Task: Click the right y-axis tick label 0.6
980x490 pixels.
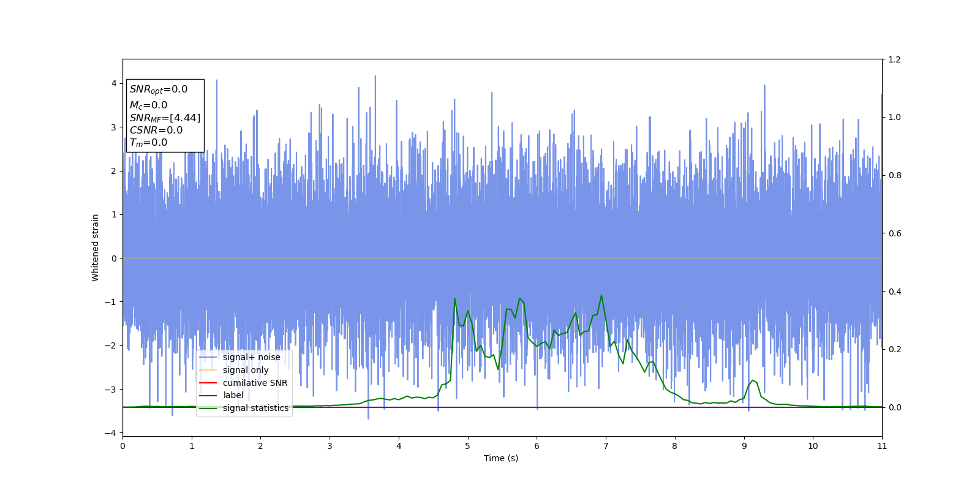Action: (x=894, y=233)
